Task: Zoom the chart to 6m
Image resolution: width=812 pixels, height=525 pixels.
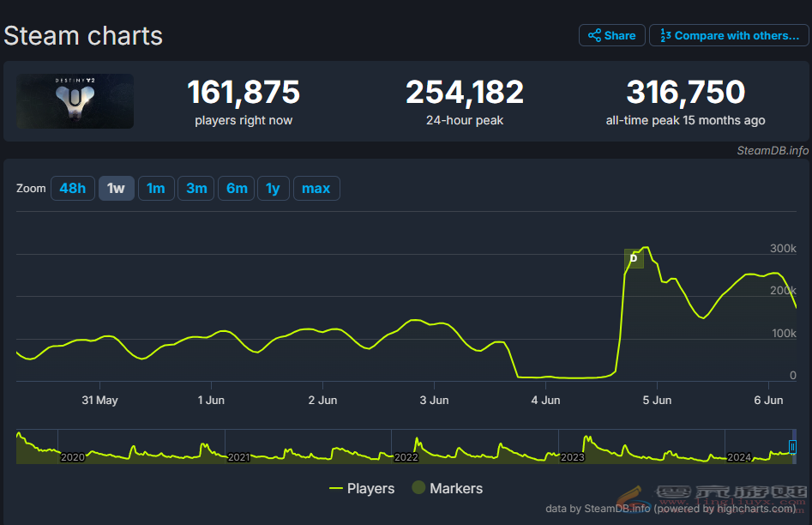Action: coord(237,188)
